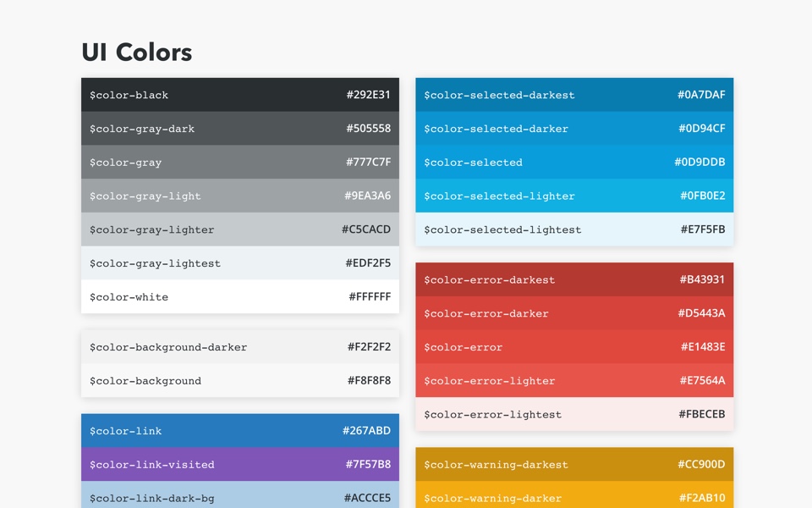Viewport: 812px width, 508px height.
Task: Choose the $color-error-darkest swatch
Action: 574,279
